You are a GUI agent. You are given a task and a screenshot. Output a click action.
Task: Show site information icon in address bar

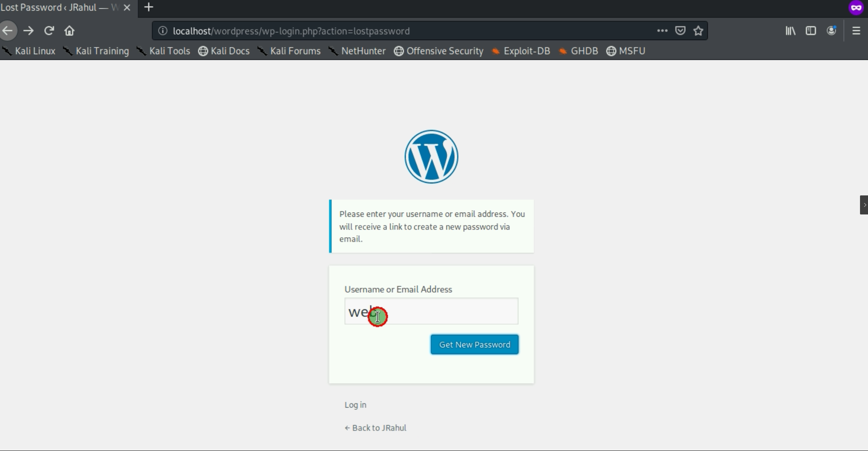[162, 31]
